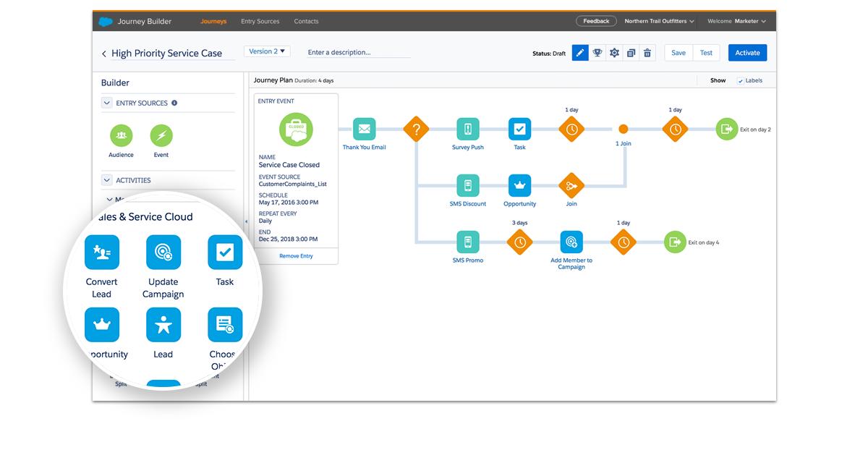Click the Service Case Closed entry event icon
The height and width of the screenshot is (463, 868).
point(297,129)
